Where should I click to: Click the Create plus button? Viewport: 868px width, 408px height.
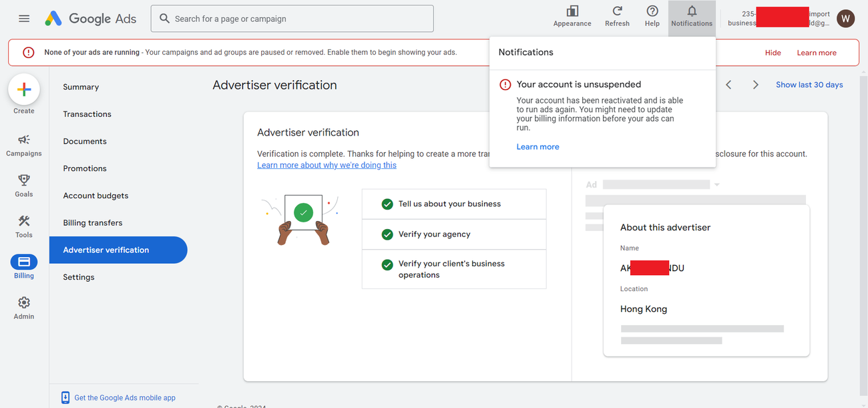pyautogui.click(x=24, y=89)
